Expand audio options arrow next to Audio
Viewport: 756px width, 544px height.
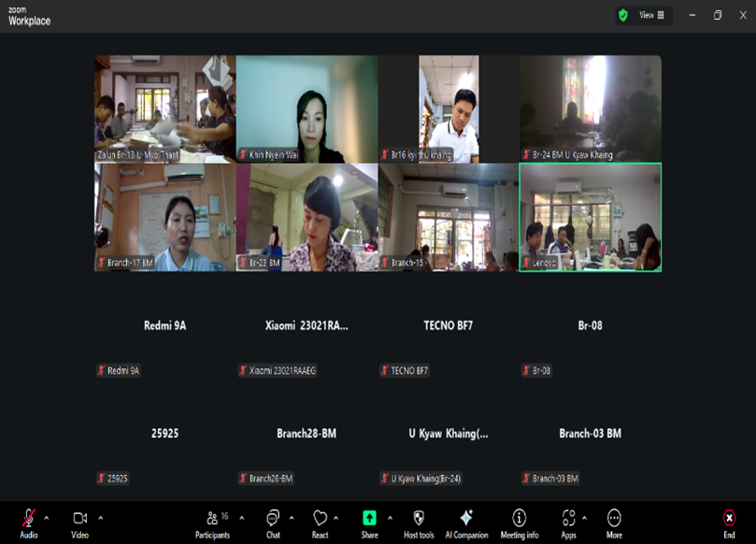[x=48, y=518]
